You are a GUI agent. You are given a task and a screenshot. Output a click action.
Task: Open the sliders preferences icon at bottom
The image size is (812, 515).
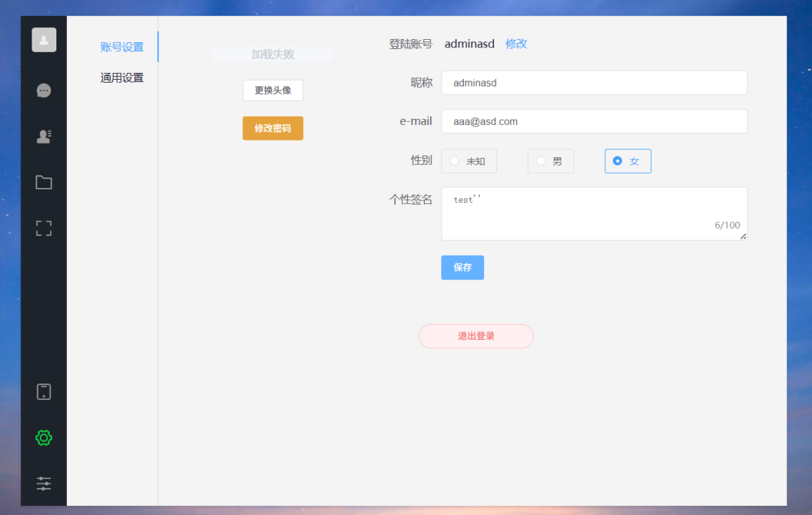43,483
